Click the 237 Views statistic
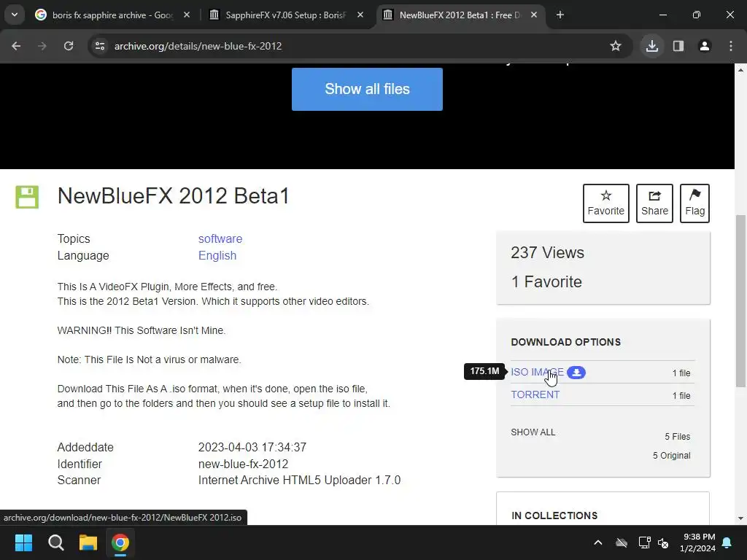 click(x=547, y=252)
